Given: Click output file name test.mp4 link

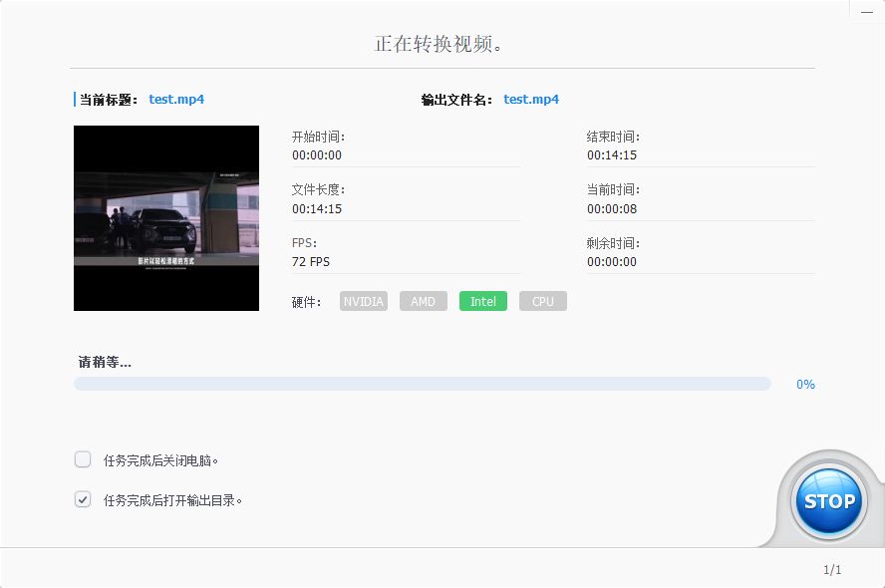Looking at the screenshot, I should [531, 100].
